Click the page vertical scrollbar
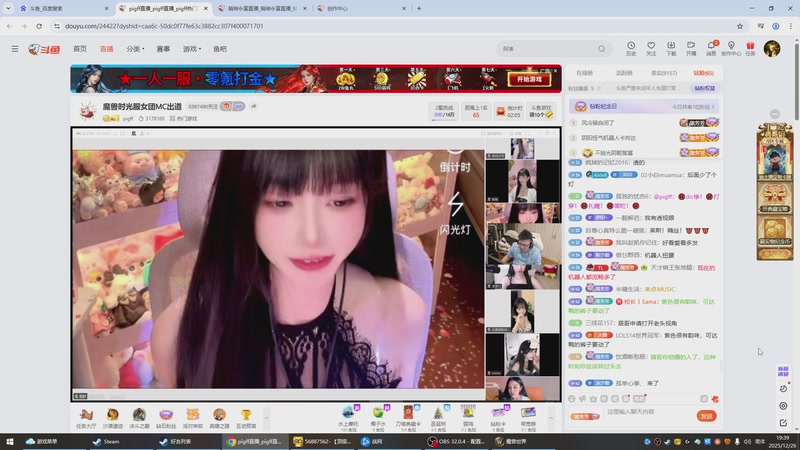This screenshot has height=450, width=800. click(796, 82)
